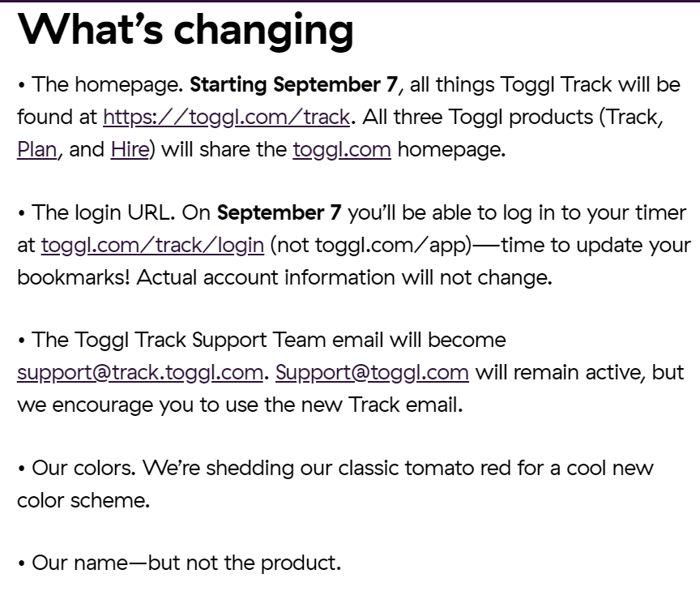Click "Our name—but not the product." bullet
The width and height of the screenshot is (700, 604).
tap(186, 563)
